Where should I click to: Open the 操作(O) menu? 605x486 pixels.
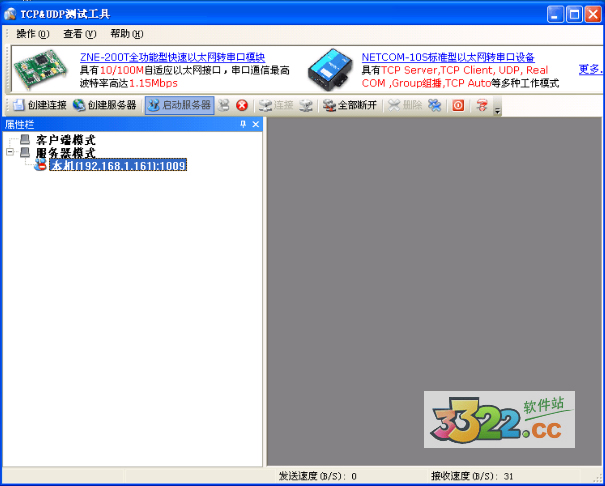32,34
